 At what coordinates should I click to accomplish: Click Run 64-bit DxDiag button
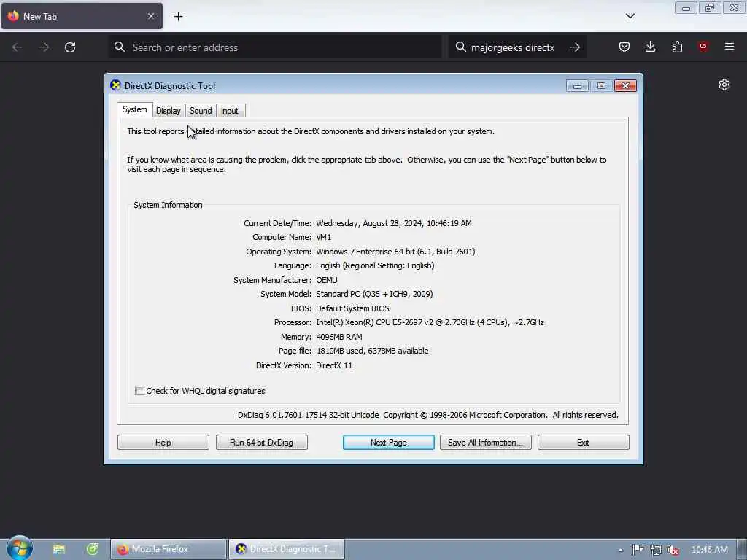coord(262,443)
